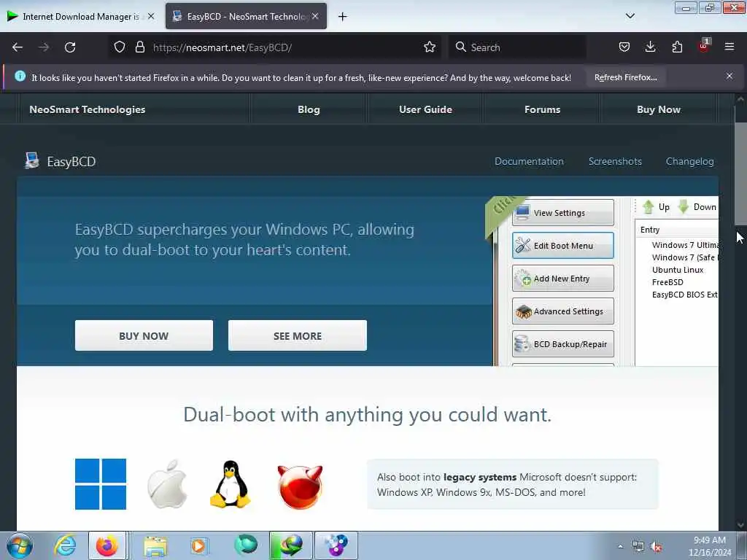The image size is (747, 560).
Task: Click the scrollbar down arrow
Action: (740, 525)
